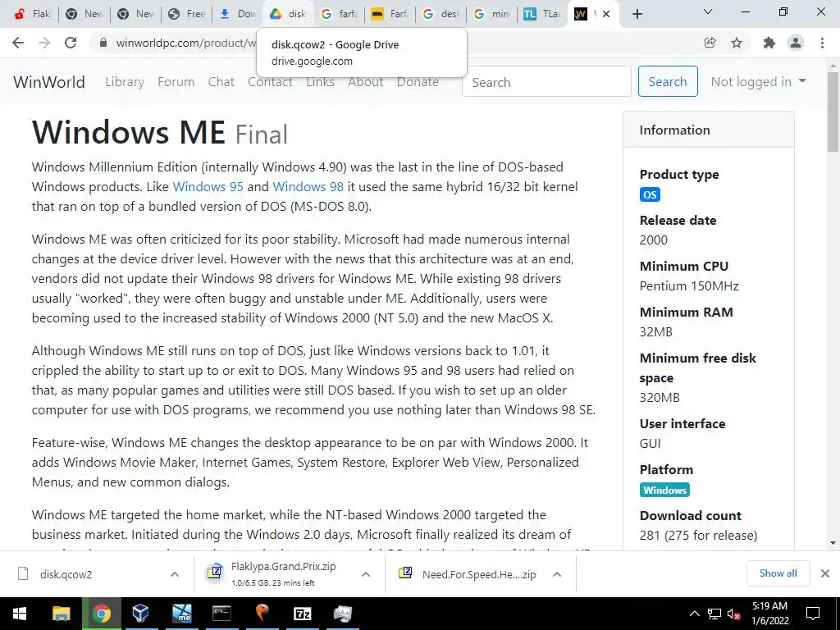Close the downloads bar
The width and height of the screenshot is (840, 630).
[x=825, y=573]
